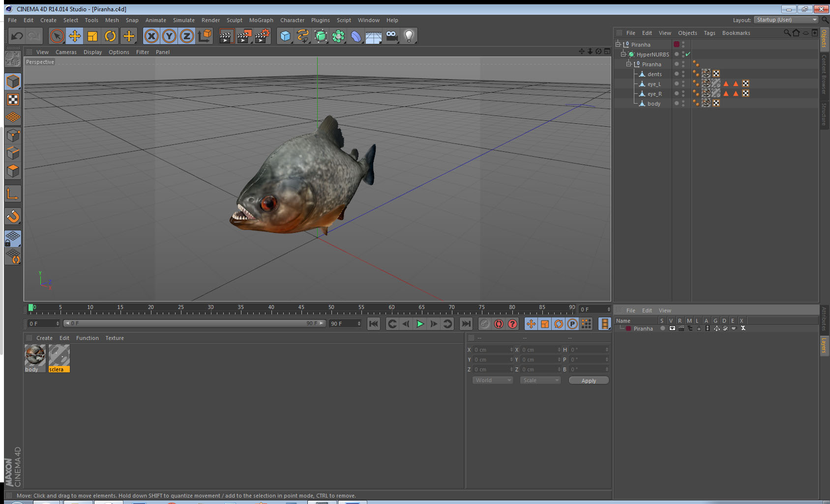This screenshot has height=504, width=830.
Task: Add a Cube primitive object
Action: [x=285, y=36]
